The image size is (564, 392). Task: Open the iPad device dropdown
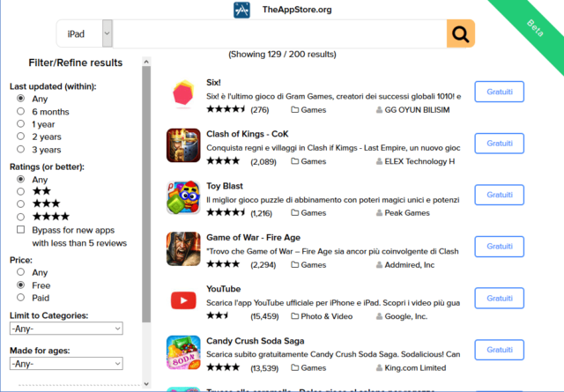[x=85, y=33]
